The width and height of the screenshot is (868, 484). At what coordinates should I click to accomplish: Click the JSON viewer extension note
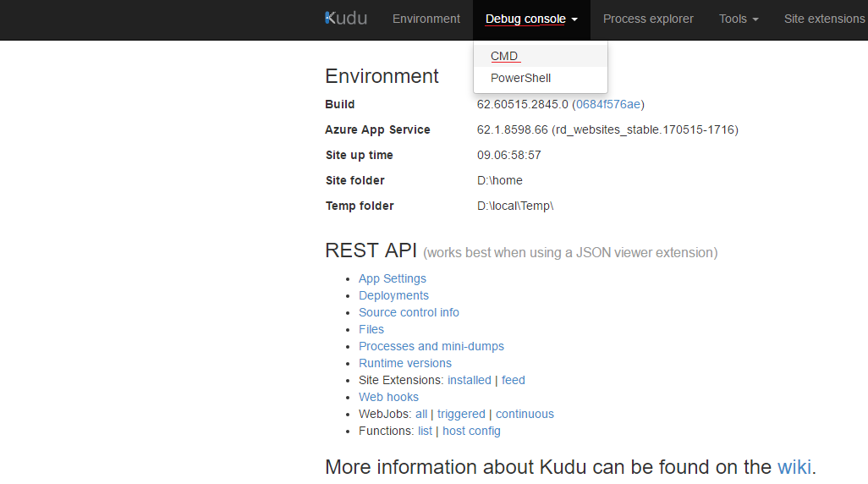click(x=570, y=252)
